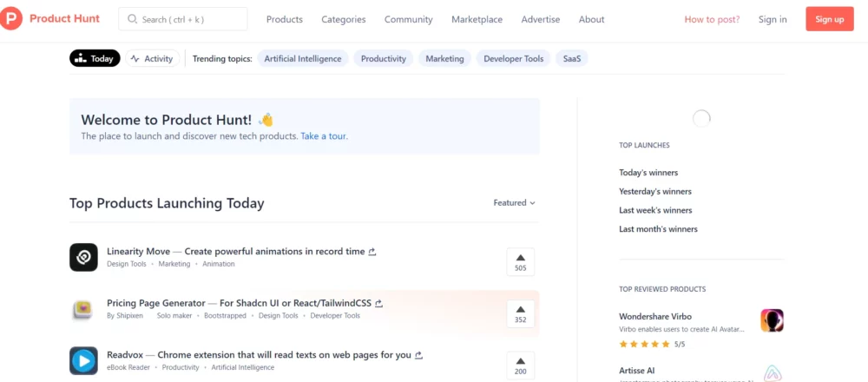
Task: Open the Marketplace menu item
Action: [x=477, y=19]
